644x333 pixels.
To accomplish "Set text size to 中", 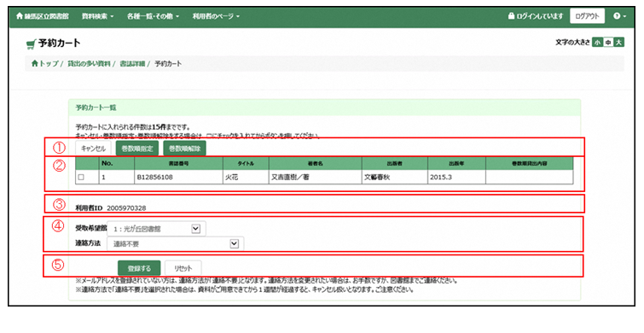I will pyautogui.click(x=608, y=43).
